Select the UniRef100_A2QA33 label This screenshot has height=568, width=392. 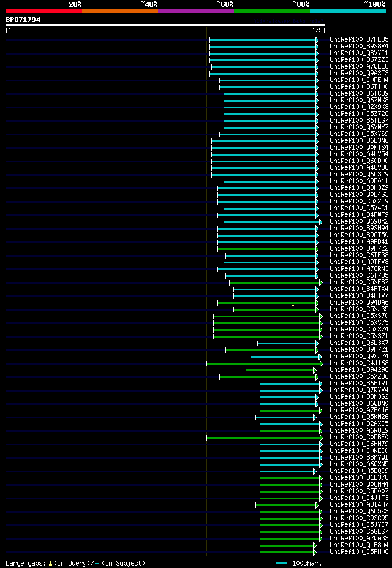point(359,539)
